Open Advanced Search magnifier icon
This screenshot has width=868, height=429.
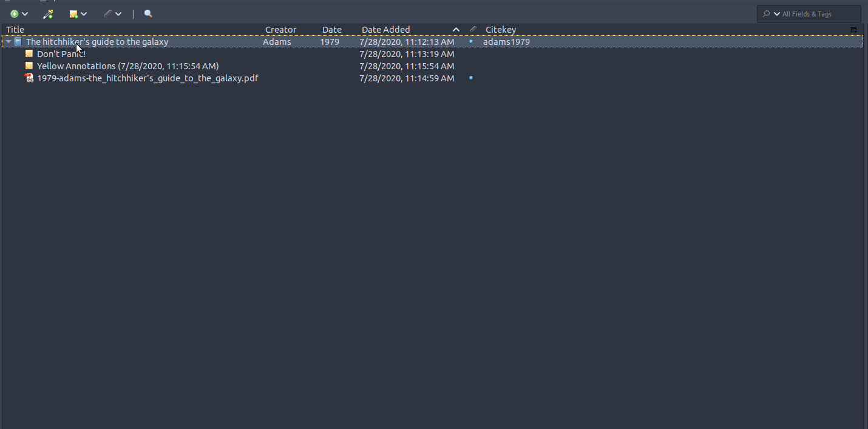pyautogui.click(x=148, y=14)
